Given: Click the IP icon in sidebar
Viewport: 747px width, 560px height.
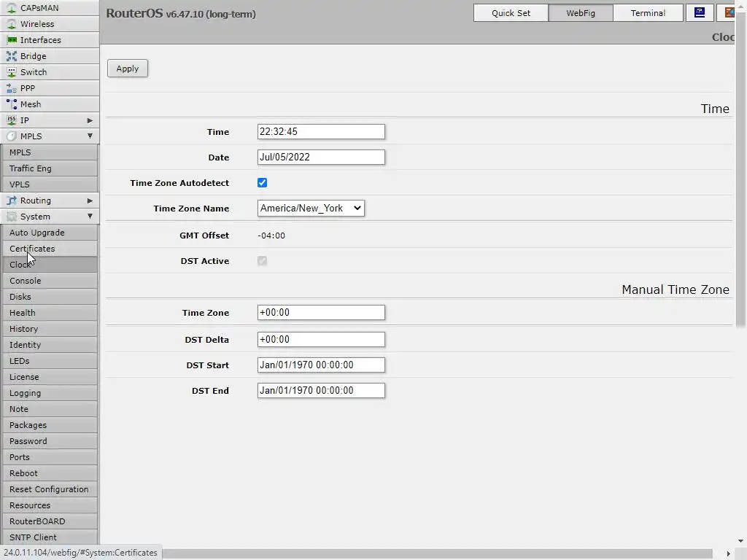Looking at the screenshot, I should click(x=12, y=120).
